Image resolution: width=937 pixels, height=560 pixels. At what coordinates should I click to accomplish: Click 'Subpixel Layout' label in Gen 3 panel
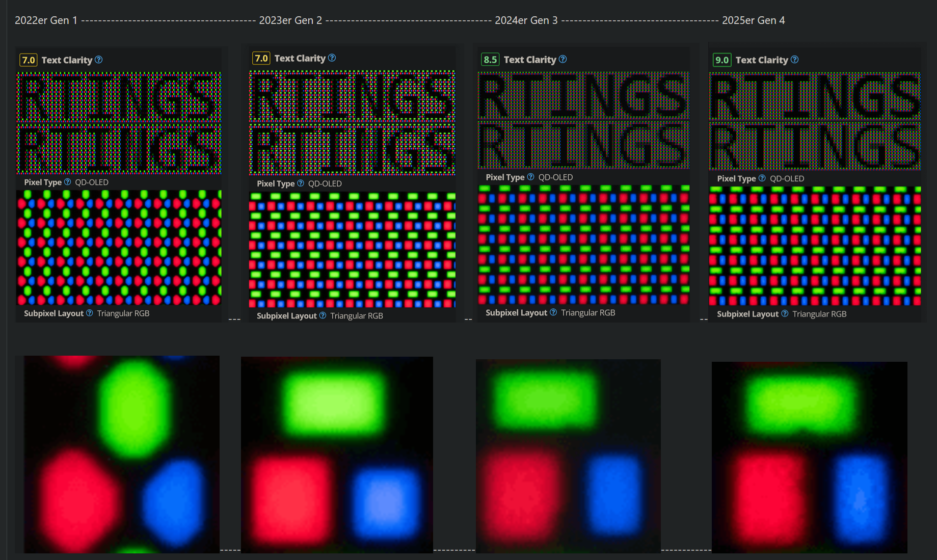click(516, 312)
